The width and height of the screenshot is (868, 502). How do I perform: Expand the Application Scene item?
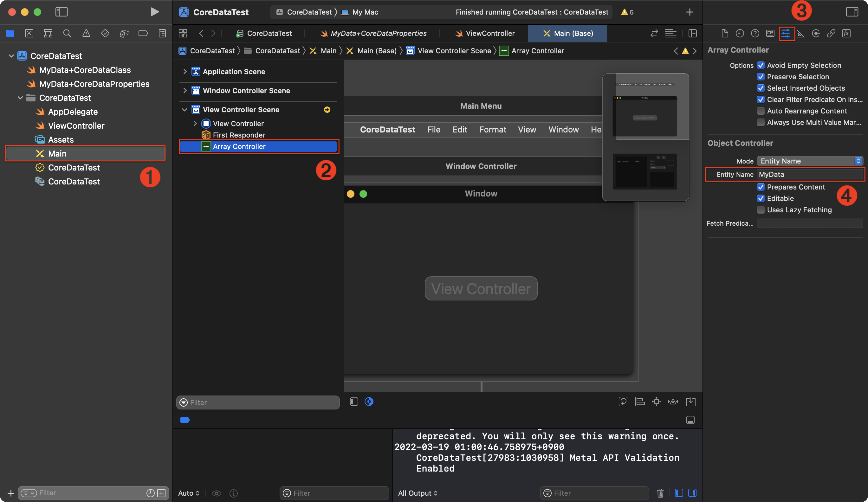coord(185,72)
